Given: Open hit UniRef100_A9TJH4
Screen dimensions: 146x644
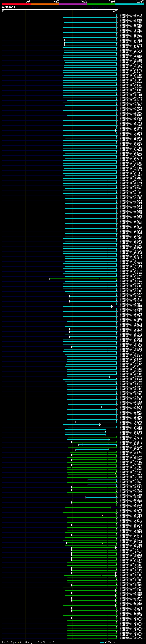Looking at the screenshot, I should pyautogui.click(x=131, y=341).
